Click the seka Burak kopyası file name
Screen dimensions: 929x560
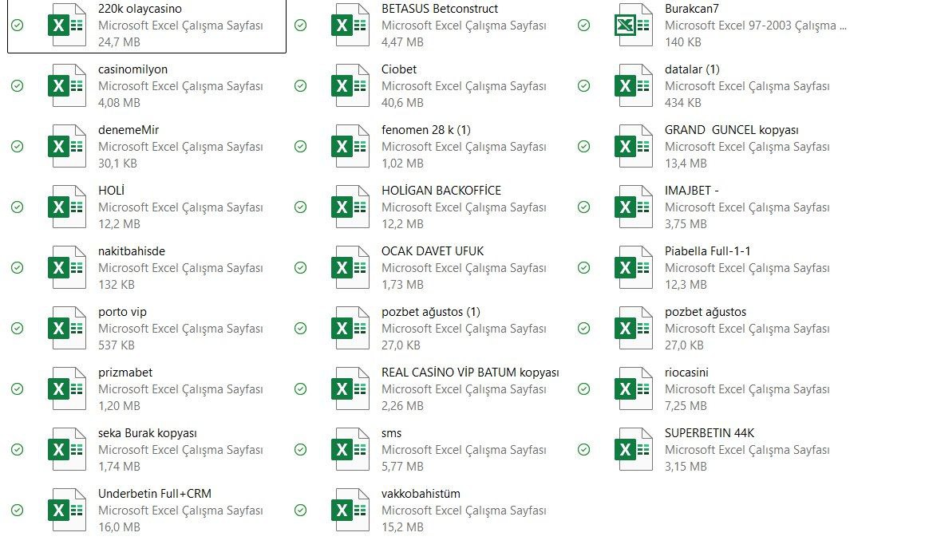tap(147, 433)
